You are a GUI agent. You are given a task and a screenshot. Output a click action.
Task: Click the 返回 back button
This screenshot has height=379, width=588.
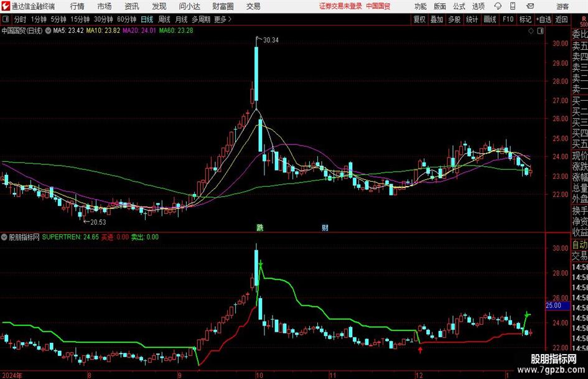tap(561, 19)
